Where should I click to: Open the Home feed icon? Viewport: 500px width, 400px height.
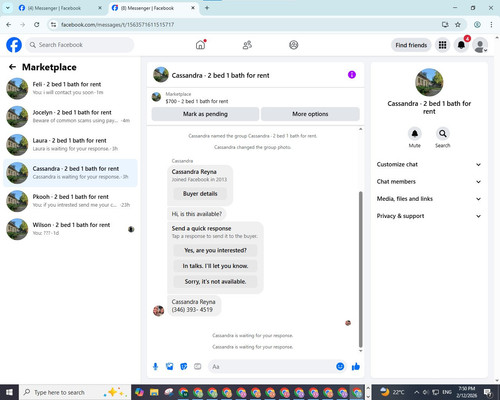point(200,45)
